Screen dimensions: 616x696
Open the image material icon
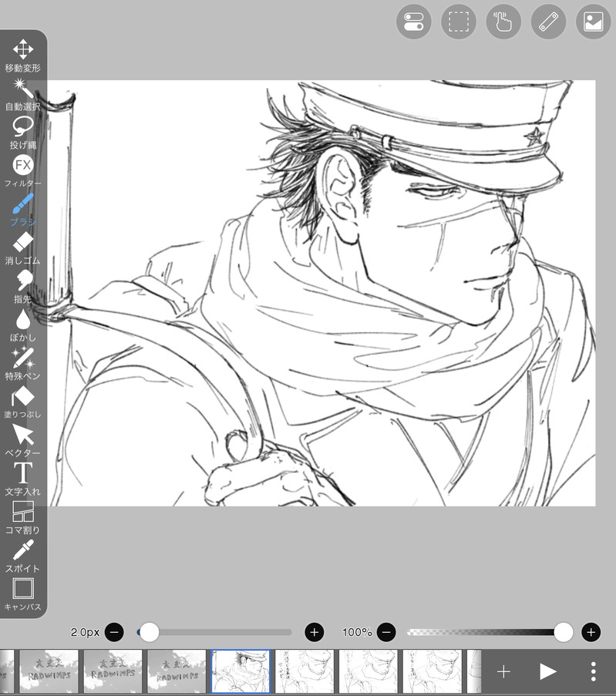[x=594, y=22]
